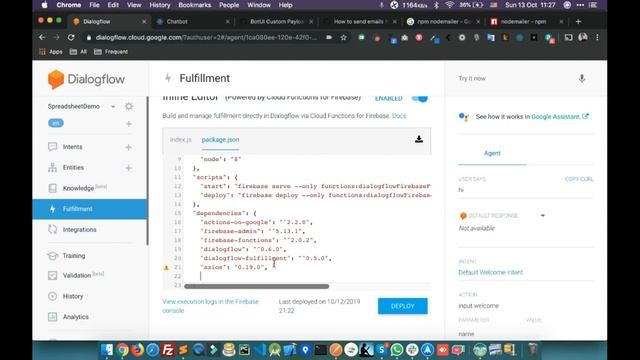Open the Entities section icon

tap(53, 167)
